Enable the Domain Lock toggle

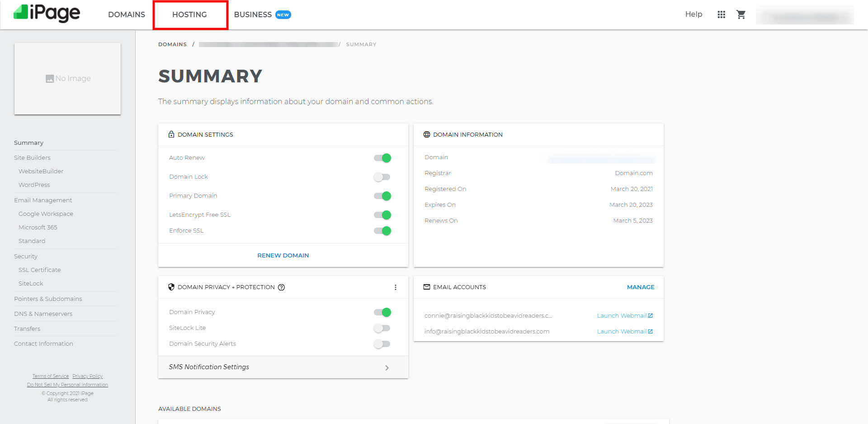click(x=382, y=177)
